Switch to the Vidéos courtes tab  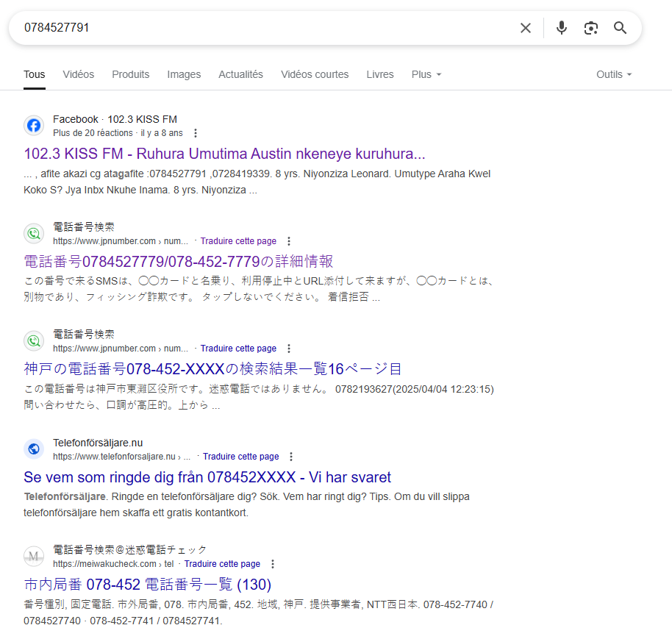(x=315, y=74)
